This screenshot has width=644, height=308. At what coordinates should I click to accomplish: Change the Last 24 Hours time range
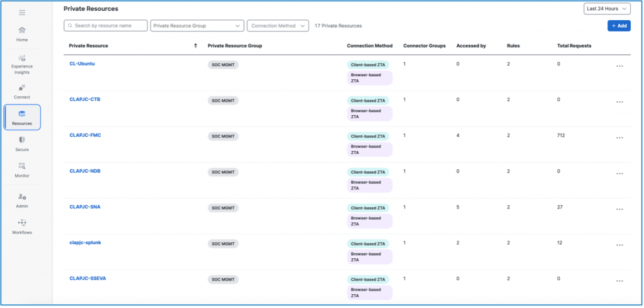point(607,9)
